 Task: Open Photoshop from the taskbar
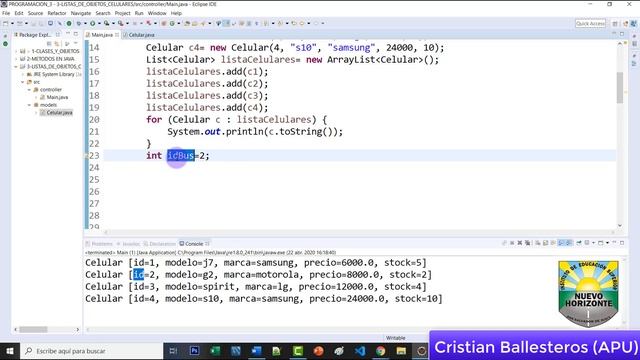194,351
